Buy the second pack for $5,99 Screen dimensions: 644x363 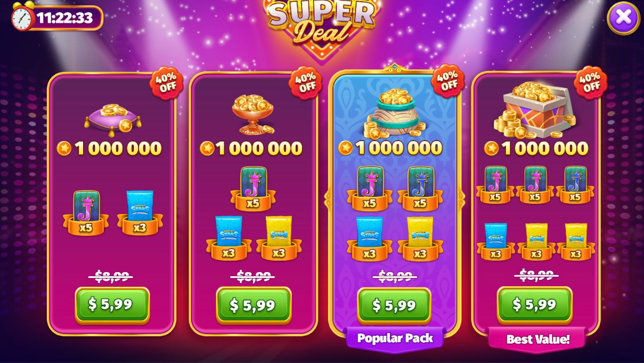tap(254, 305)
